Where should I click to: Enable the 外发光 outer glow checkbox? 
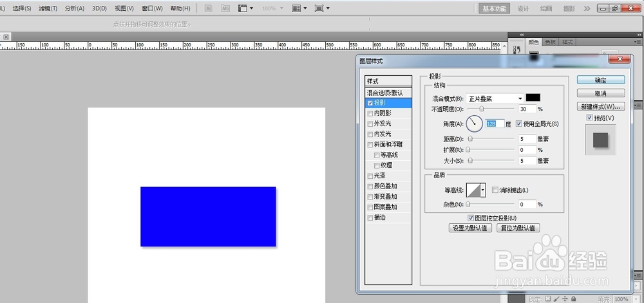point(370,124)
